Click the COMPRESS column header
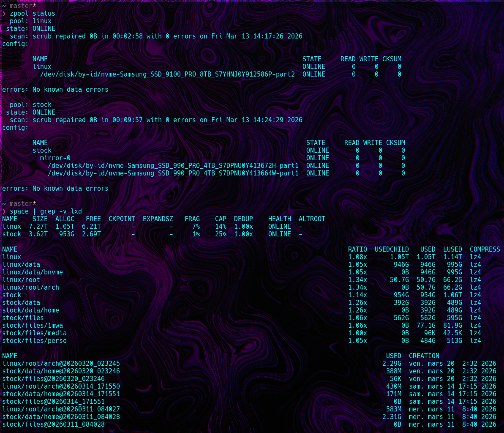The width and height of the screenshot is (504, 433). click(485, 249)
